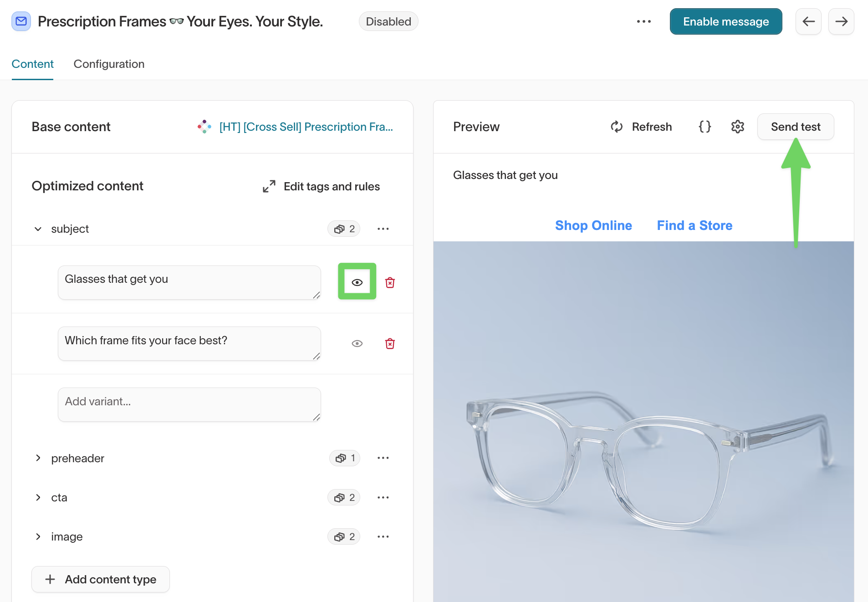Open the curly braces data icon
This screenshot has width=868, height=602.
pos(705,127)
